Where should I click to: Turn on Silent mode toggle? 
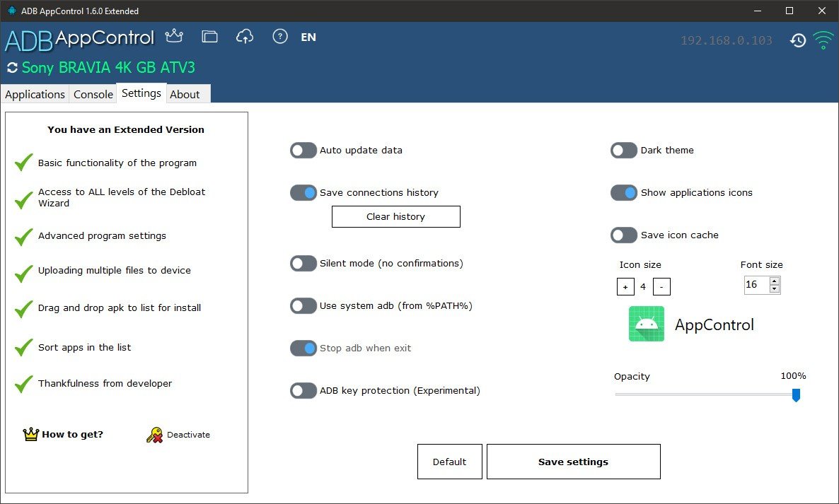(303, 263)
